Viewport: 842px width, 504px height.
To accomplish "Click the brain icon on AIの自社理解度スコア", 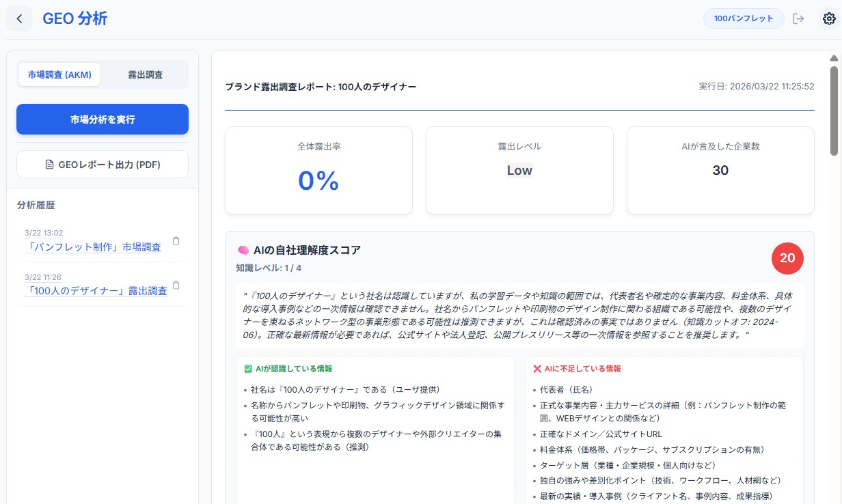I will click(x=243, y=250).
